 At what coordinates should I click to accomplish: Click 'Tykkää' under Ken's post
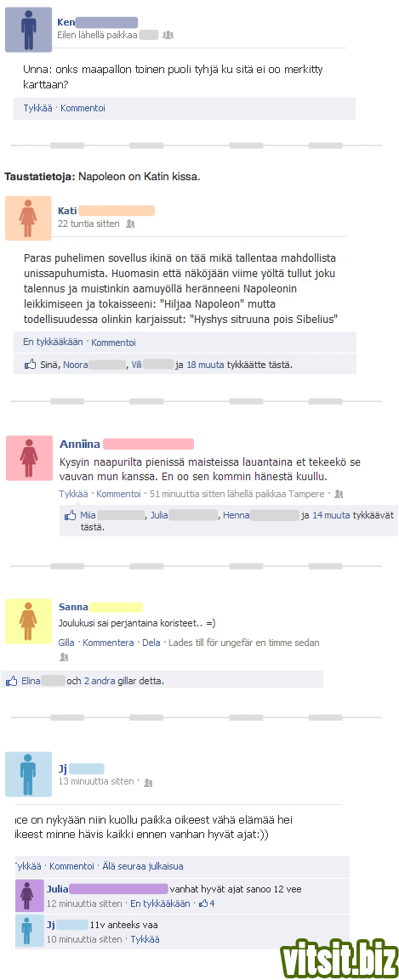coord(37,108)
